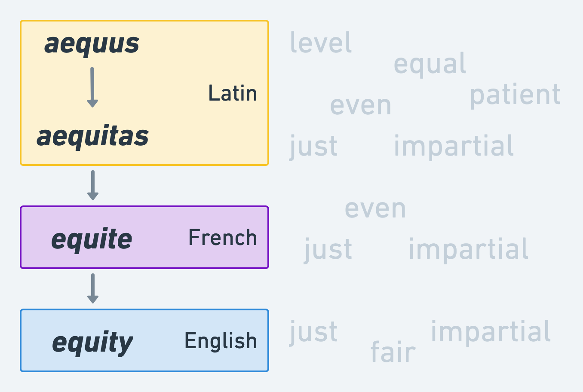Click the Latin language label

point(233,93)
